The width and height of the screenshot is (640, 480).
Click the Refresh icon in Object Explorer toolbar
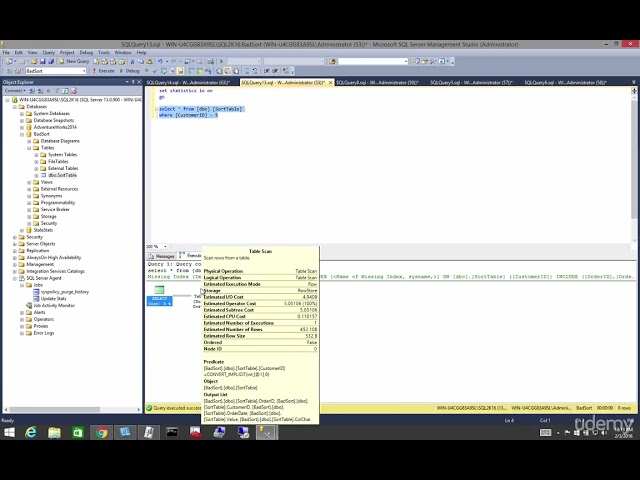pos(65,91)
